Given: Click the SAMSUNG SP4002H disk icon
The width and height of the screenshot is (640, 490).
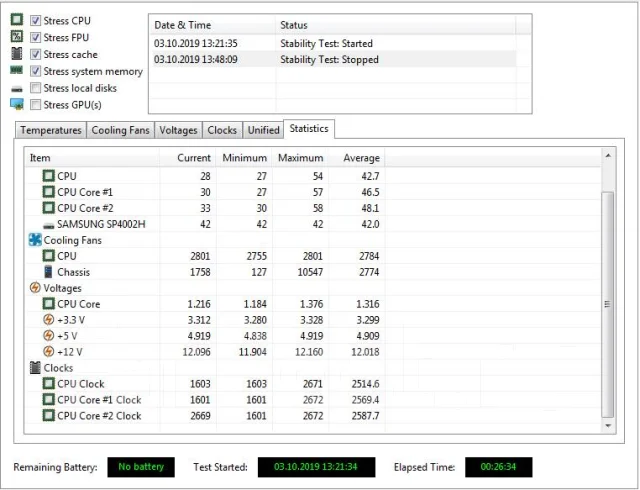Looking at the screenshot, I should [x=49, y=225].
